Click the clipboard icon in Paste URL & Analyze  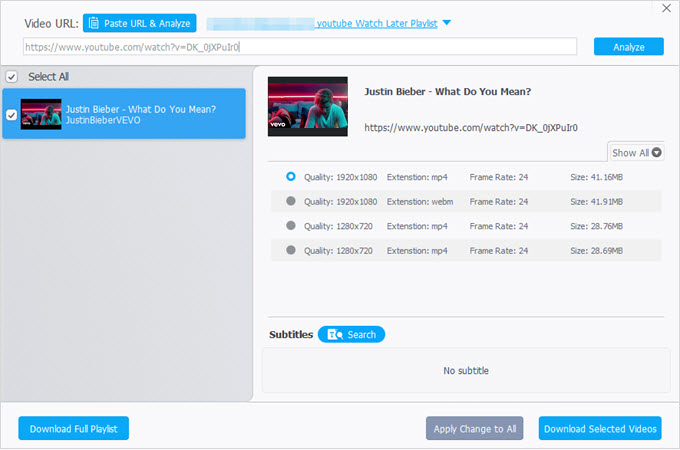94,23
